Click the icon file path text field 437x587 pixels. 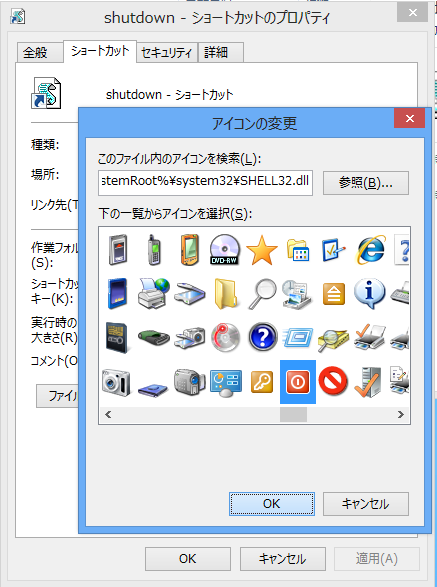coord(205,183)
